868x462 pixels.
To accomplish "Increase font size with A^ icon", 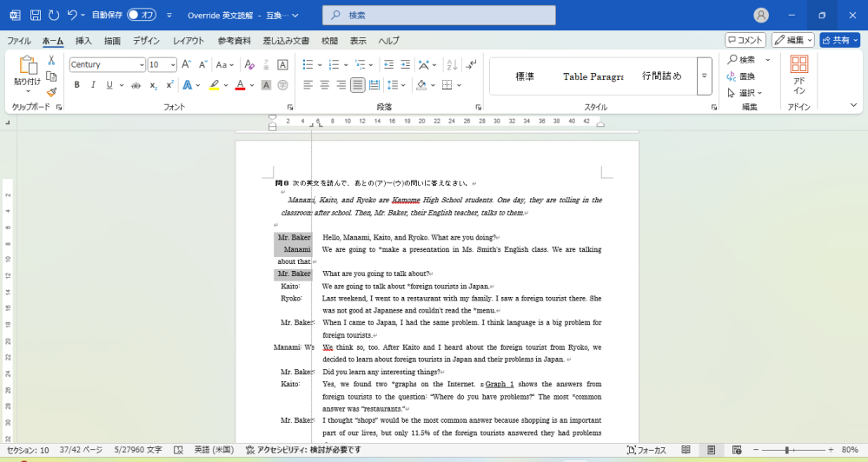I will tap(187, 65).
